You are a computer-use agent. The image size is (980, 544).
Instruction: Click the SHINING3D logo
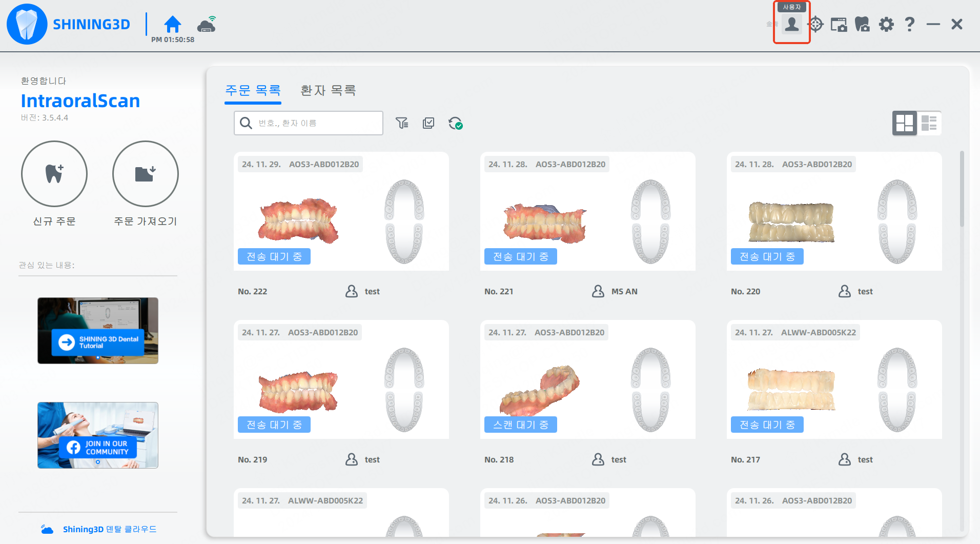coord(69,24)
